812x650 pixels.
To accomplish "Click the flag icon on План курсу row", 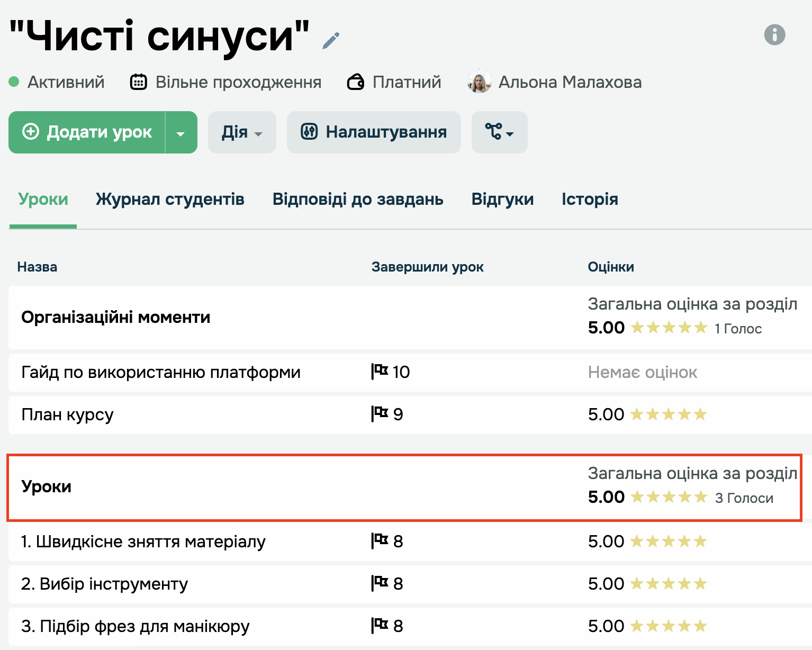I will point(380,414).
